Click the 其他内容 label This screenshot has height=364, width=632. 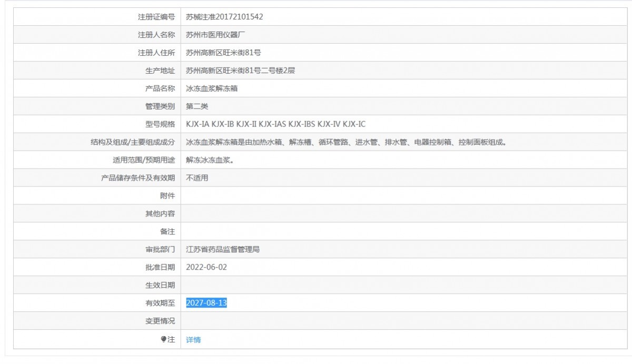pos(160,214)
